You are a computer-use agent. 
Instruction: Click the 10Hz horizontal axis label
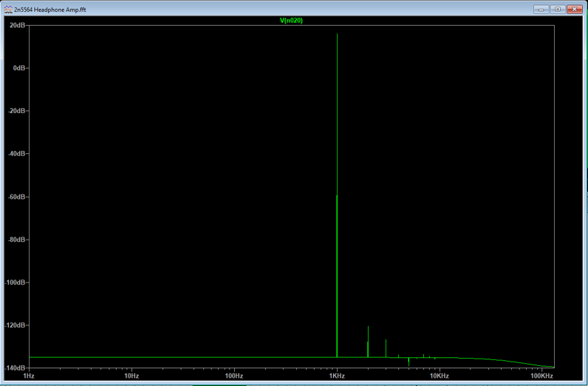coord(131,376)
